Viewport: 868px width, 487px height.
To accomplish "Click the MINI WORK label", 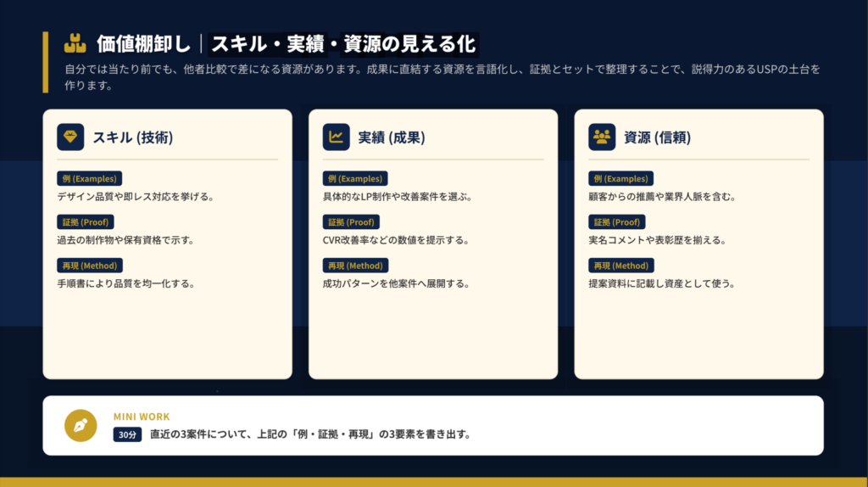I will click(x=142, y=417).
